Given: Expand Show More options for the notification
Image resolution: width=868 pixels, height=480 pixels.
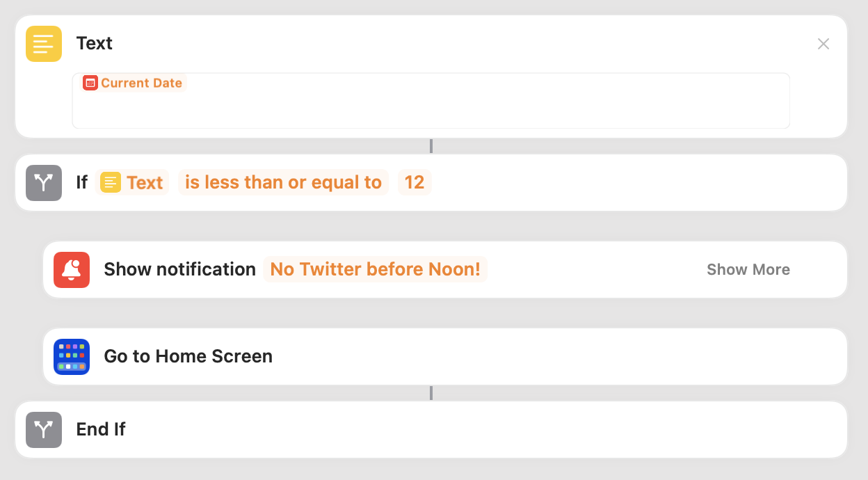Looking at the screenshot, I should (x=748, y=269).
